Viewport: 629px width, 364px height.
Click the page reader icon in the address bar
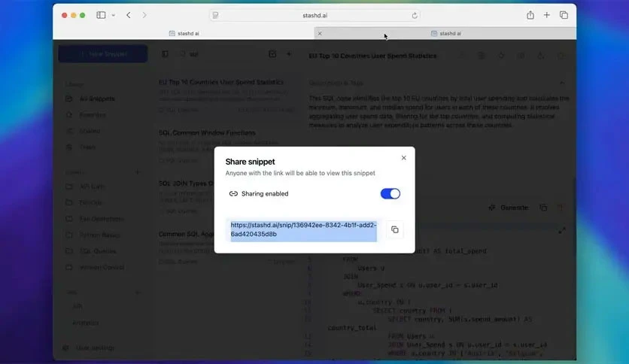pos(216,15)
